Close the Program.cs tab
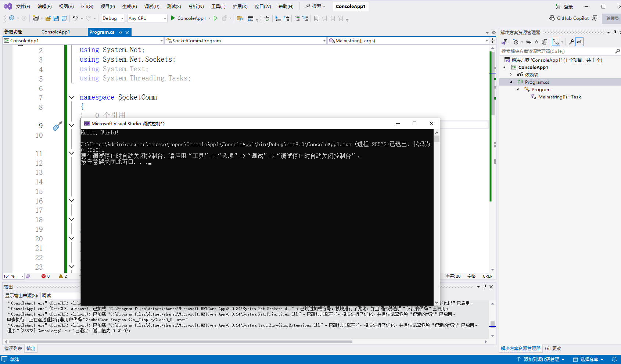Viewport: 621px width, 364px height. pyautogui.click(x=127, y=32)
